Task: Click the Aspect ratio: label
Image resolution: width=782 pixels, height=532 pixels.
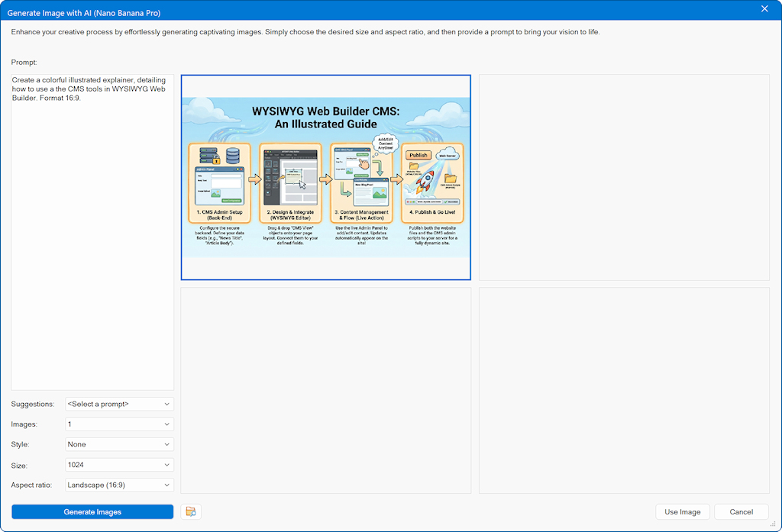Action: [33, 485]
